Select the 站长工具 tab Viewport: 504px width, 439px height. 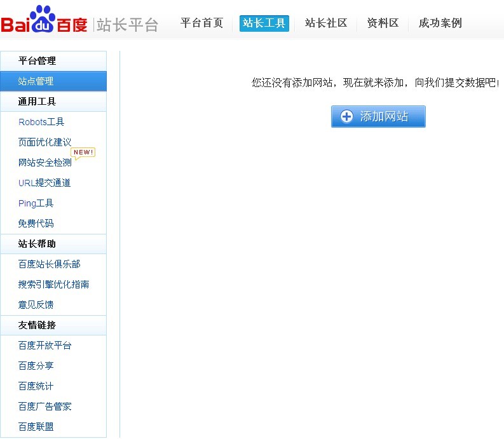pos(264,24)
